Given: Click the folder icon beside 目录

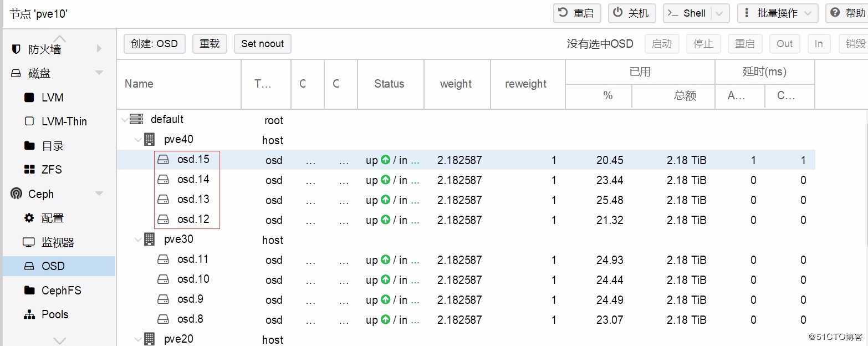Looking at the screenshot, I should tap(29, 146).
